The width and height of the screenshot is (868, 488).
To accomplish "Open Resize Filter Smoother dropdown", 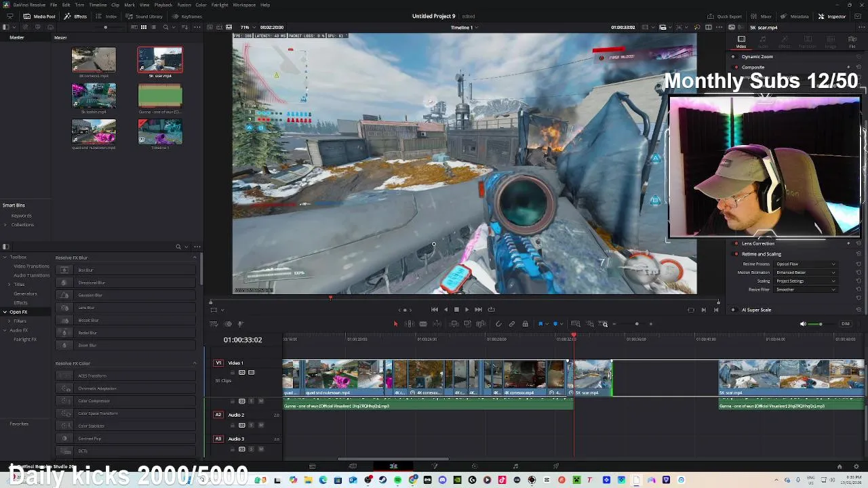I will 805,289.
